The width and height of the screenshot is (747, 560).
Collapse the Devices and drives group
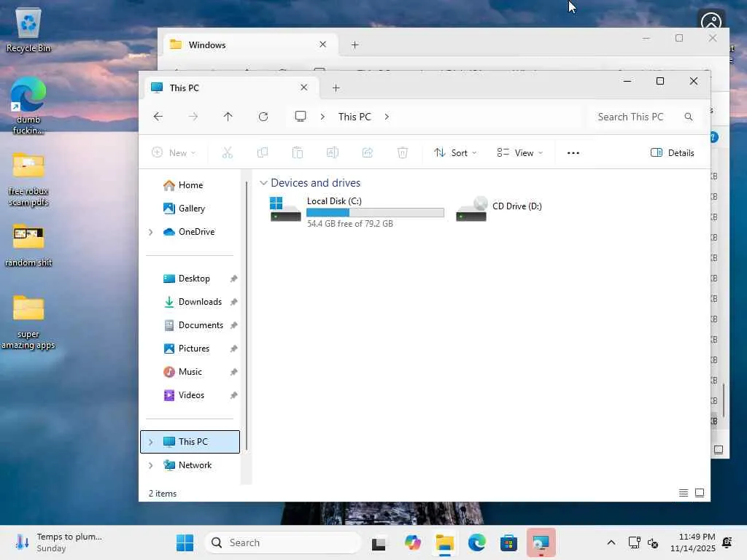263,183
